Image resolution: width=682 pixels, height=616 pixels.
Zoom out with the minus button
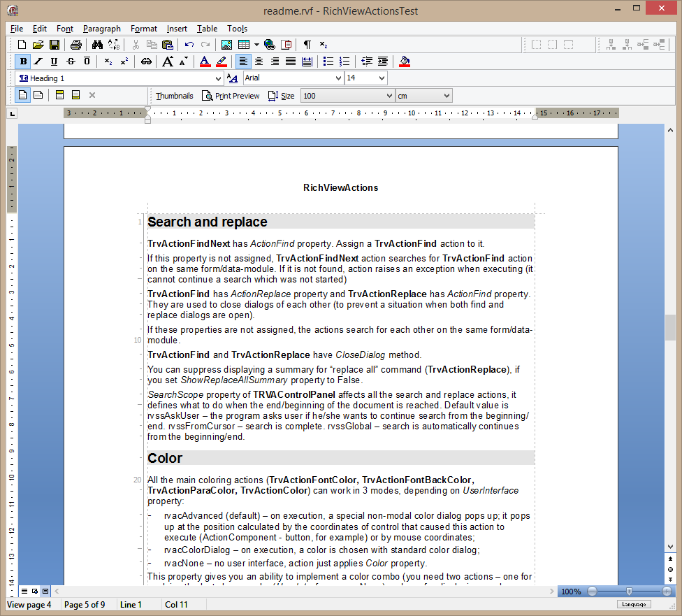point(592,592)
